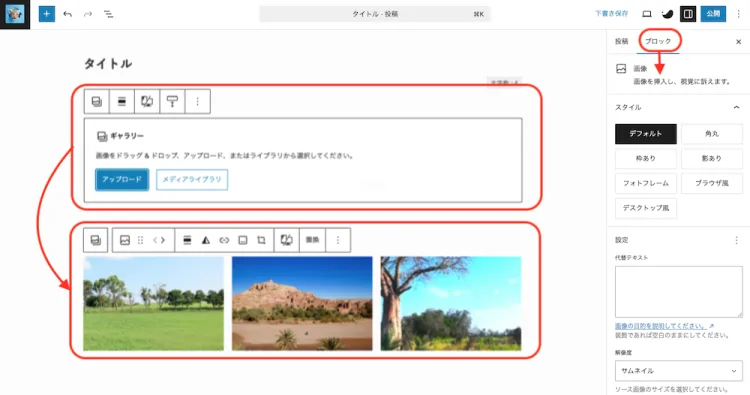Select the green field image thumbnail
The width and height of the screenshot is (750, 395).
[154, 304]
